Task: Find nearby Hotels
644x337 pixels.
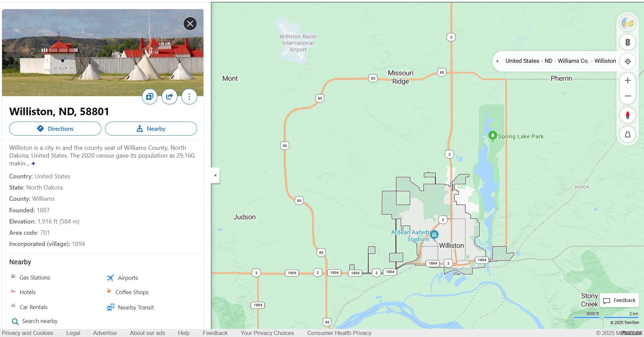Action: point(28,292)
